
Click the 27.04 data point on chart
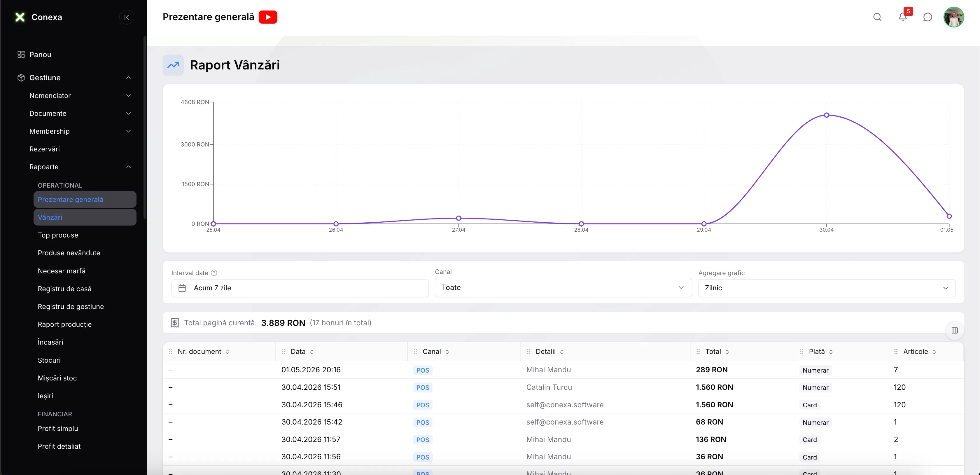[x=459, y=218]
